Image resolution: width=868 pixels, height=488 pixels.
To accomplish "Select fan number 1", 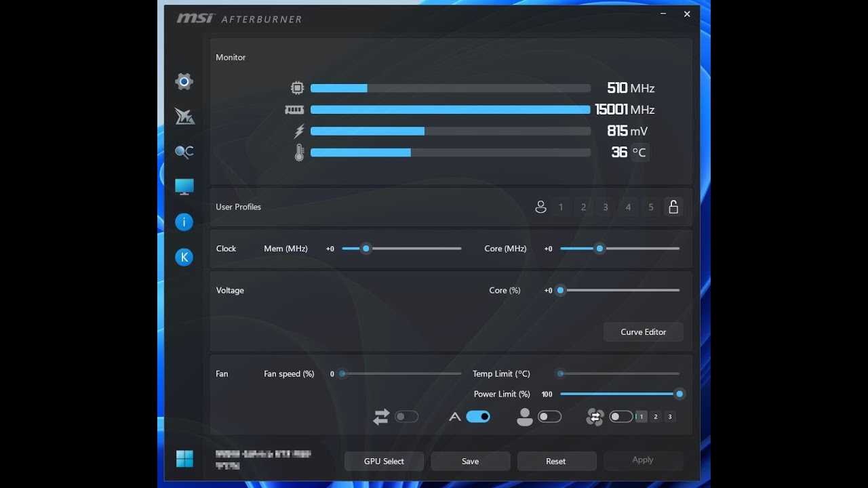I will point(641,417).
